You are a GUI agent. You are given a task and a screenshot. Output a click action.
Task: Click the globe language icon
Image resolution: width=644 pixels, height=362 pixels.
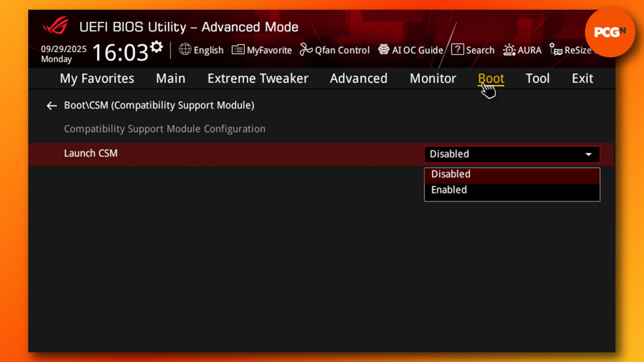click(185, 49)
